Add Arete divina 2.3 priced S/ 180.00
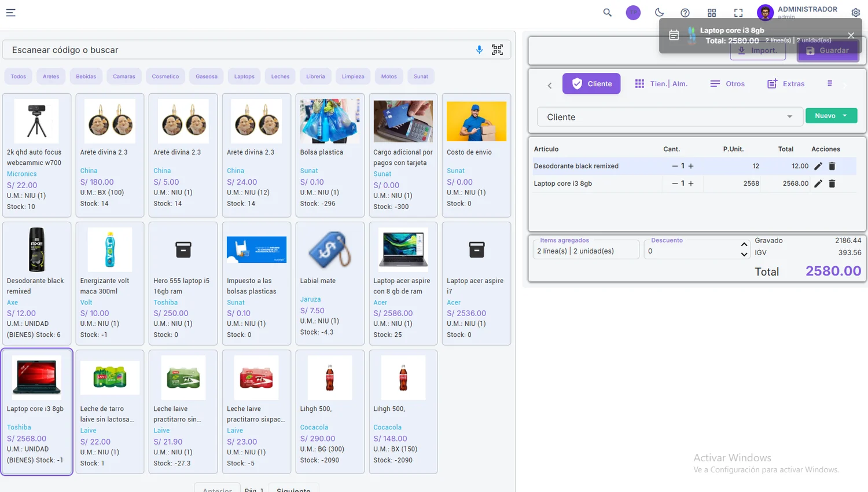 point(110,155)
